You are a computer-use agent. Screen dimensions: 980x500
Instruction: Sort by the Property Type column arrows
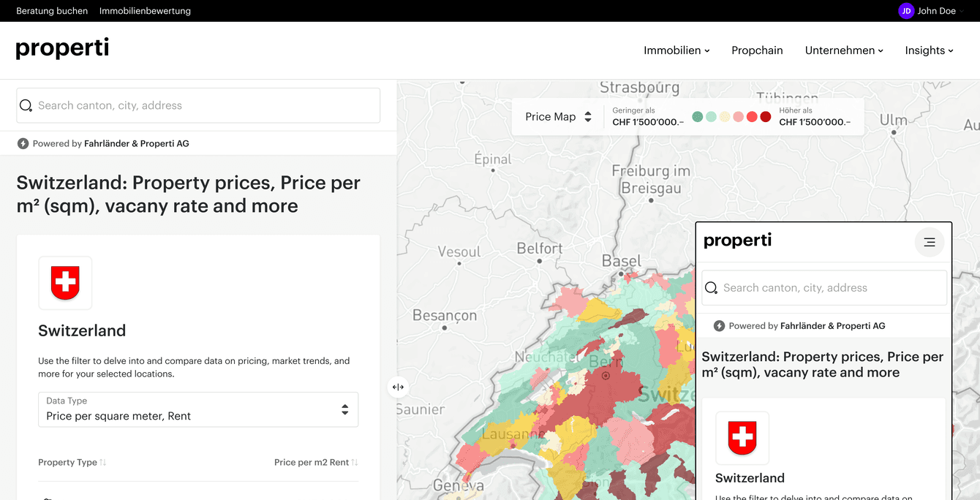point(103,462)
